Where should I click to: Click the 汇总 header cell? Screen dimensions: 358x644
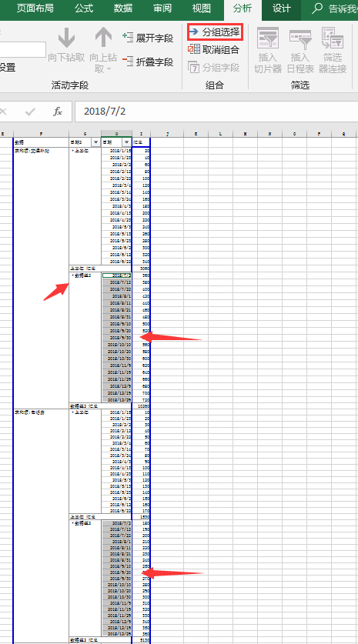[142, 142]
